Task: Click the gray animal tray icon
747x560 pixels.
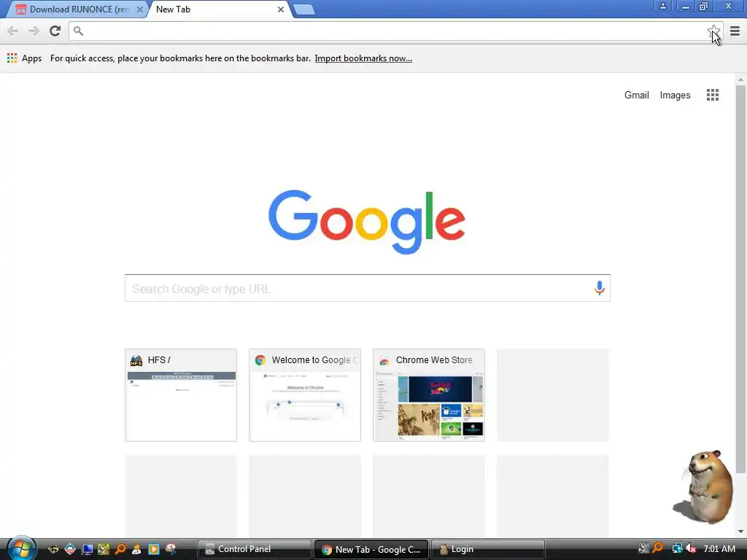Action: (x=643, y=549)
